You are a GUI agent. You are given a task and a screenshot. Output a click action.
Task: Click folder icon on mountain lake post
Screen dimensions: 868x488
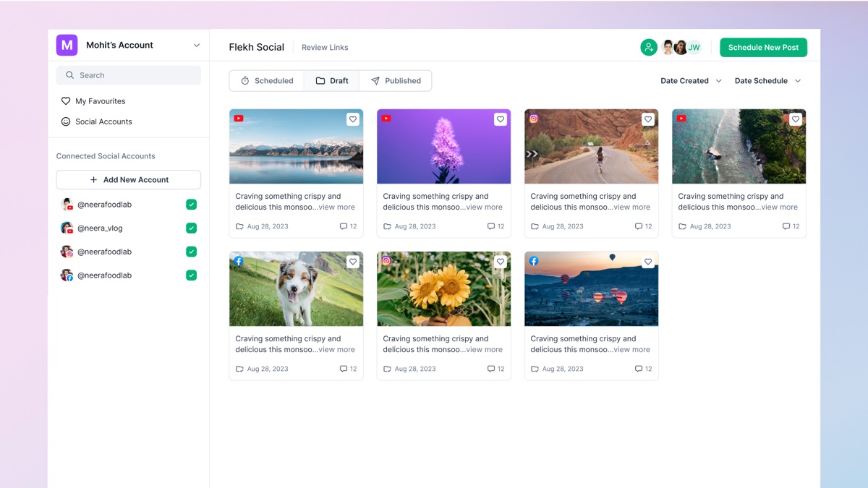(239, 226)
